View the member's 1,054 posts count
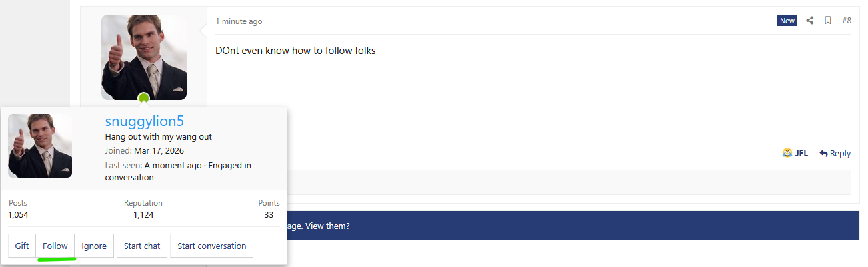This screenshot has height=267, width=868. tap(18, 215)
